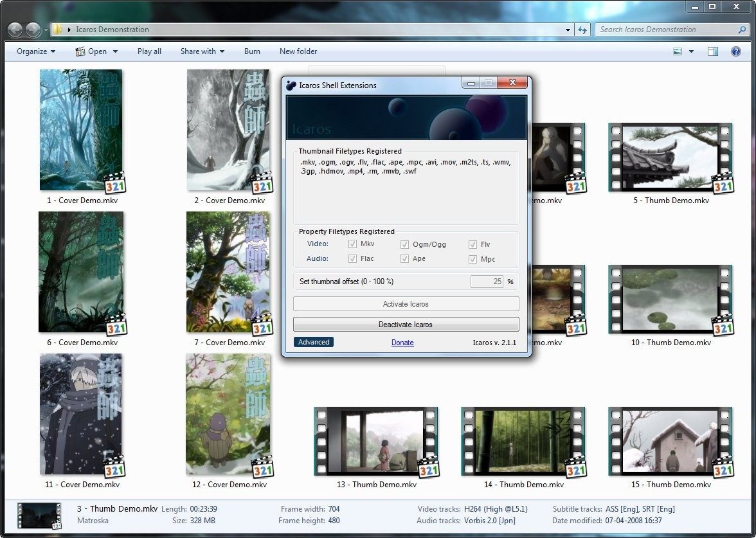The width and height of the screenshot is (756, 538).
Task: Click Play all in the toolbar
Action: coord(149,51)
